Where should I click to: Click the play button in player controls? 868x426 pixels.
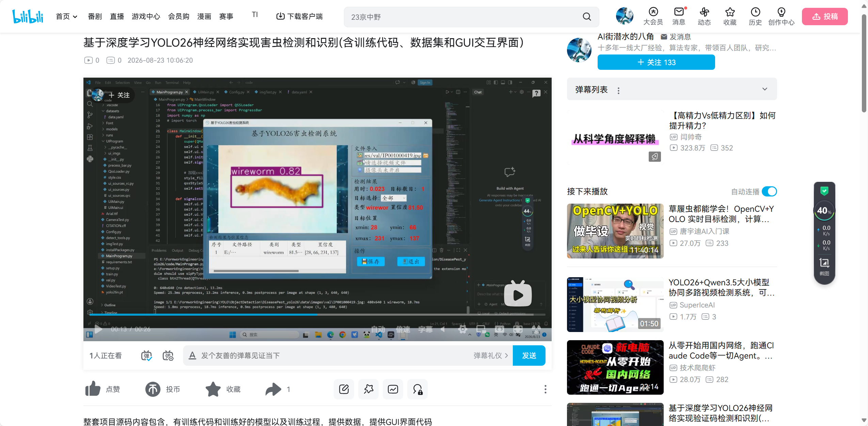[x=98, y=329]
